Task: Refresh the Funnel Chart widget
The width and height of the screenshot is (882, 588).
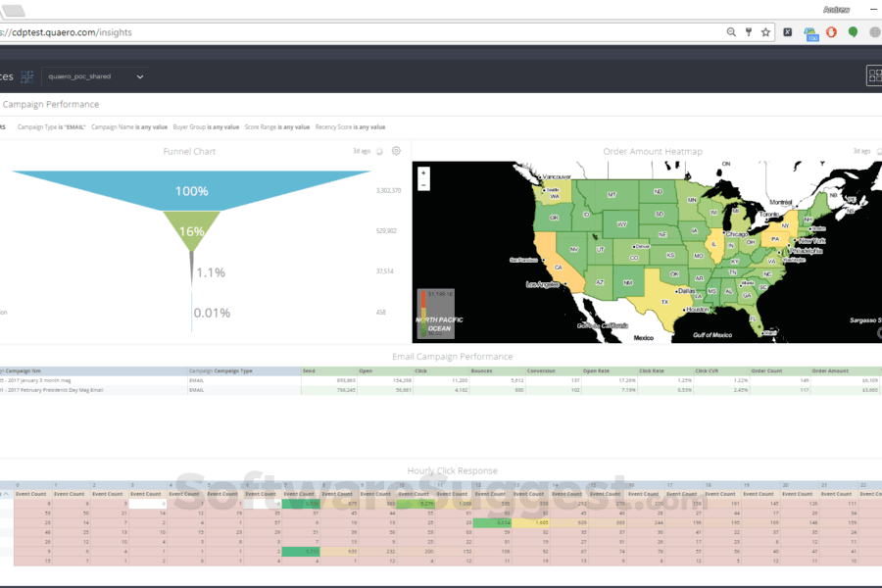Action: coord(379,151)
